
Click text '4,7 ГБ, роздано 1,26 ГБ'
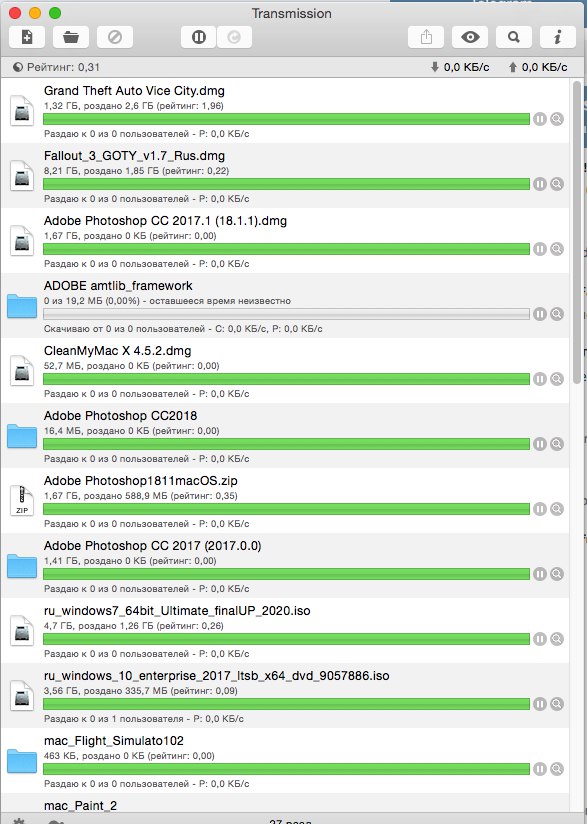[x=98, y=626]
